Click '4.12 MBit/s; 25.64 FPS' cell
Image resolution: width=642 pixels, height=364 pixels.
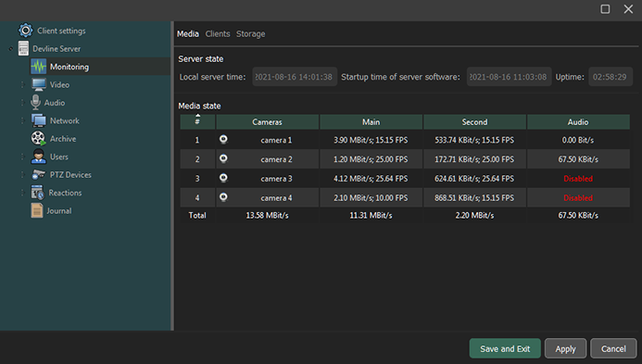(371, 179)
